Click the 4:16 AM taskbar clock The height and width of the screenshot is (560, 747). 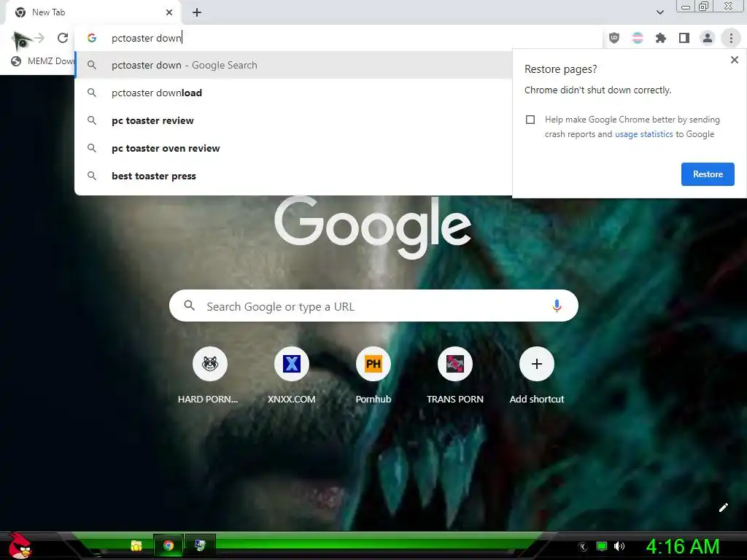682,546
